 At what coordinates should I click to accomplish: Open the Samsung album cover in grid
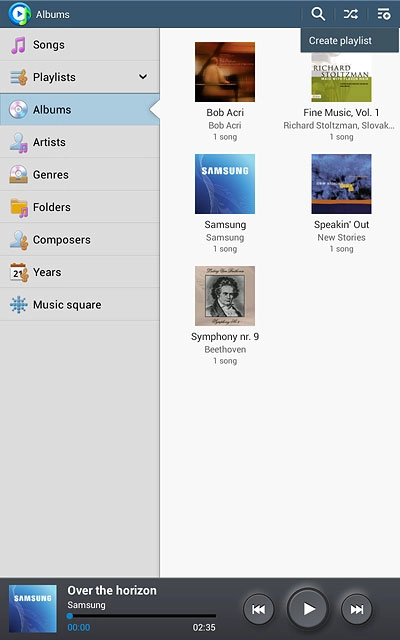click(225, 184)
